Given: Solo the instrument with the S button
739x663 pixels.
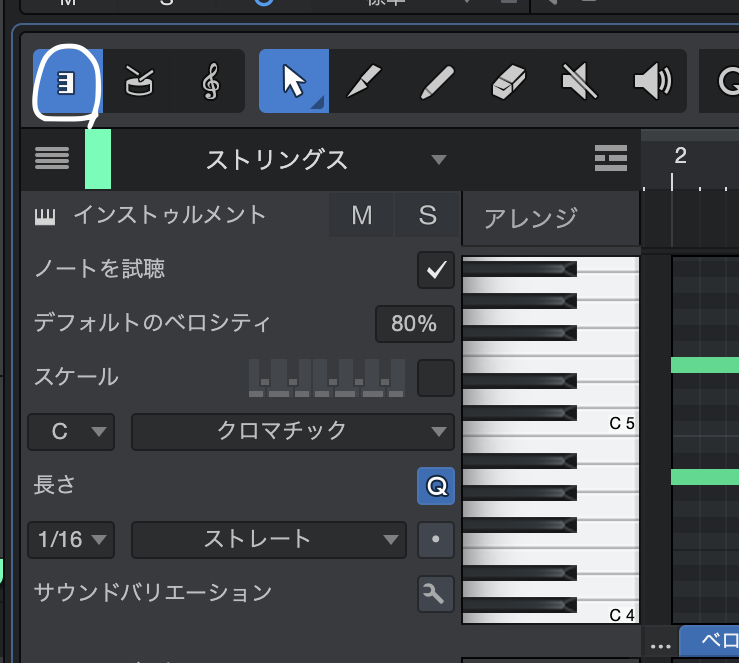Looking at the screenshot, I should click(427, 216).
